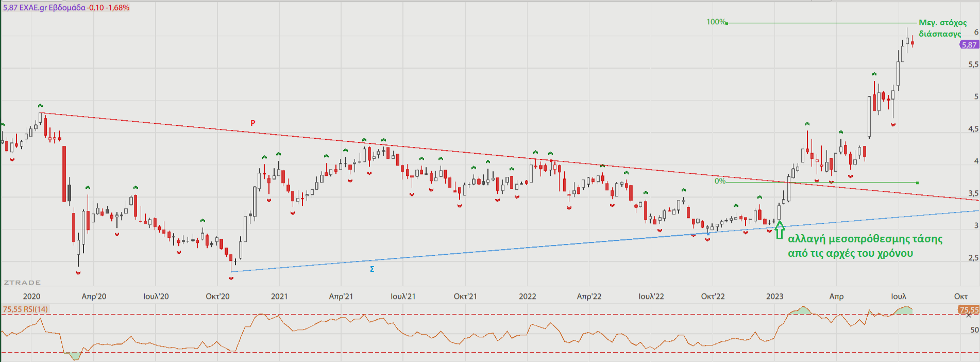
Task: Click the Ιουλ time label without a year
Action: click(x=899, y=297)
